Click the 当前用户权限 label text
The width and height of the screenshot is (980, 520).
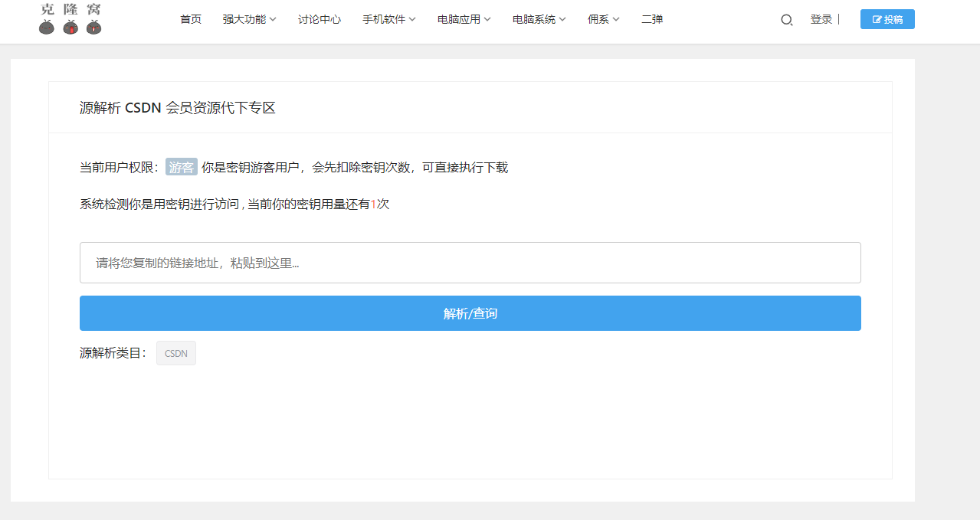pyautogui.click(x=120, y=167)
